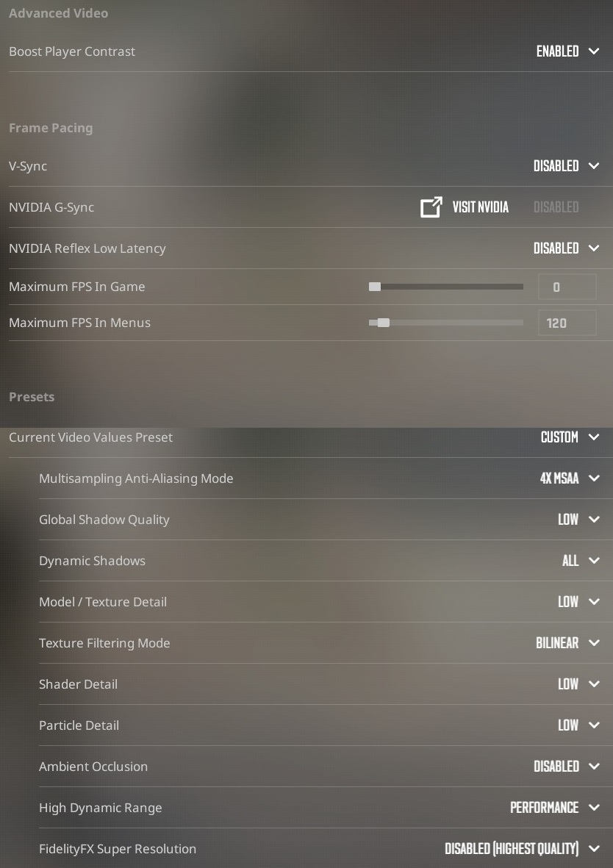The image size is (613, 868).
Task: Click the Maximum FPS In Menus slider
Action: 445,323
